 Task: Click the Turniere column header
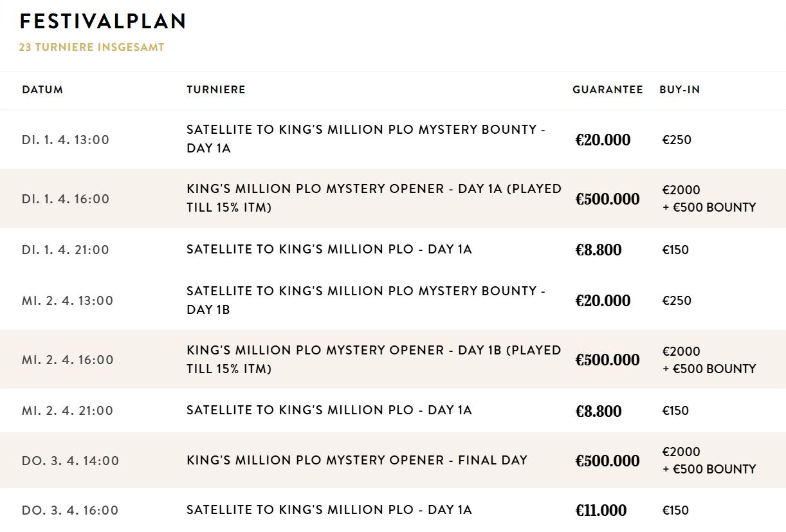click(x=216, y=89)
